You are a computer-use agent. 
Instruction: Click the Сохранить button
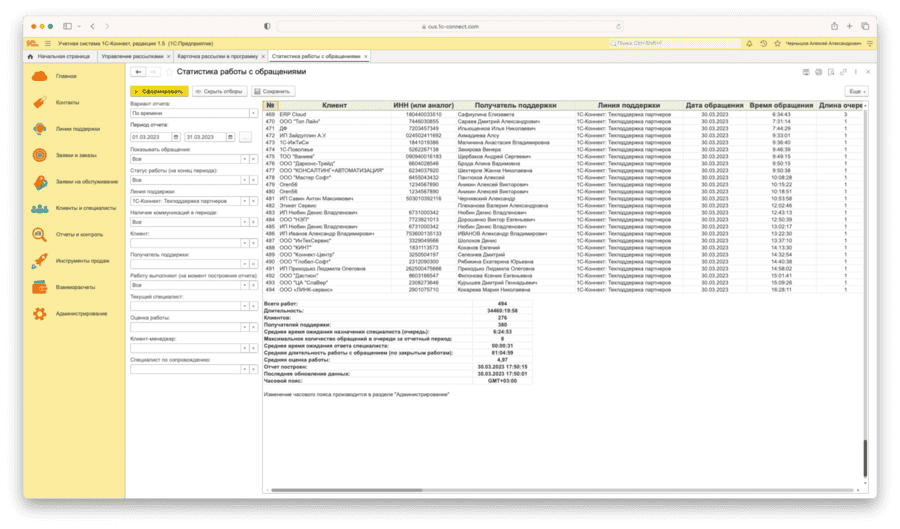point(272,92)
